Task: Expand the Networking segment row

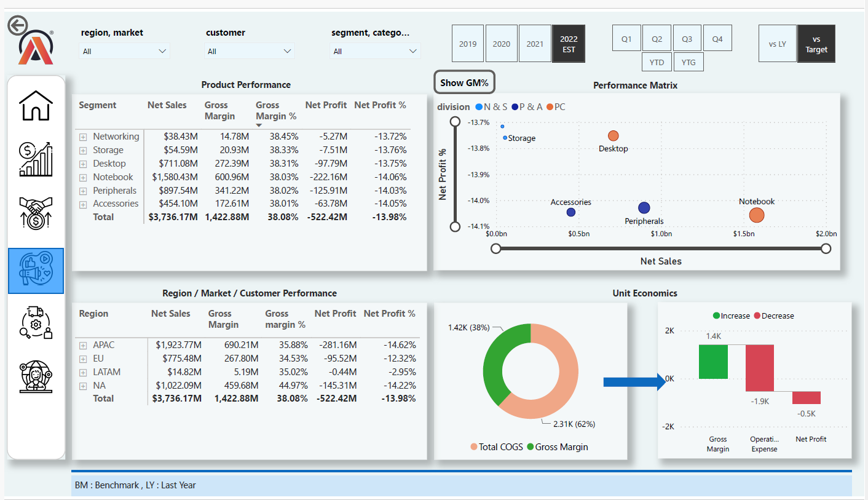Action: (83, 136)
